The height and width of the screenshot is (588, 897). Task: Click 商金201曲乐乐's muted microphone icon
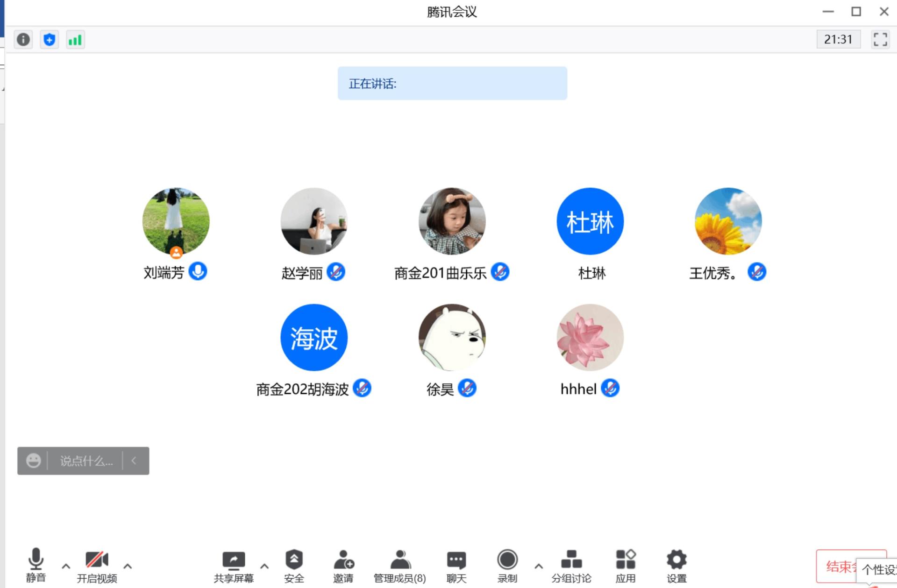pos(500,272)
